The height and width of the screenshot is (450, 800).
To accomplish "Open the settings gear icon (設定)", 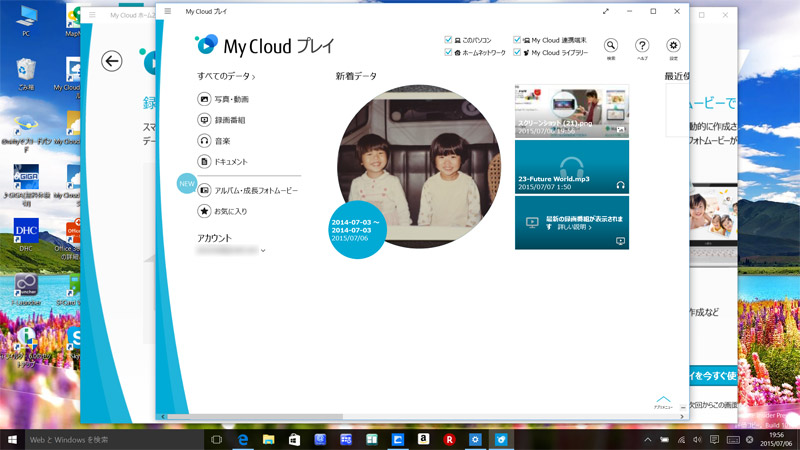I will coord(673,45).
